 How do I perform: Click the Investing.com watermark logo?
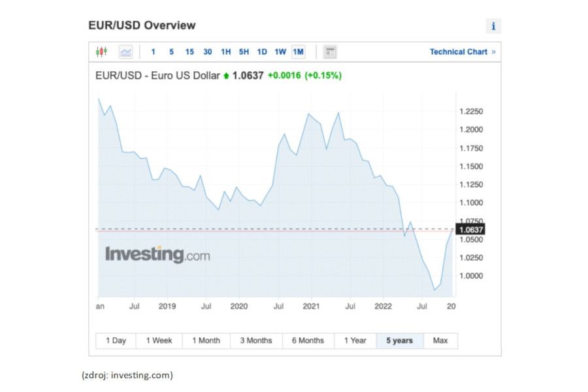(157, 253)
